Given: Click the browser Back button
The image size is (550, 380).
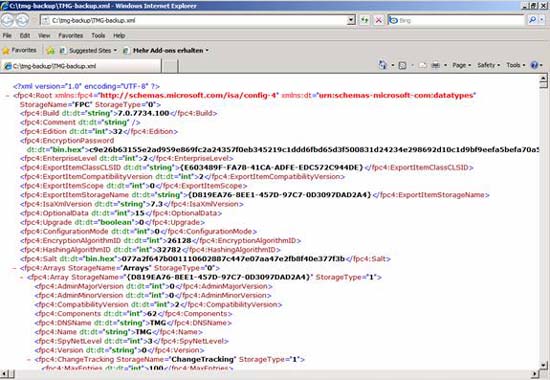Looking at the screenshot, I should point(7,20).
